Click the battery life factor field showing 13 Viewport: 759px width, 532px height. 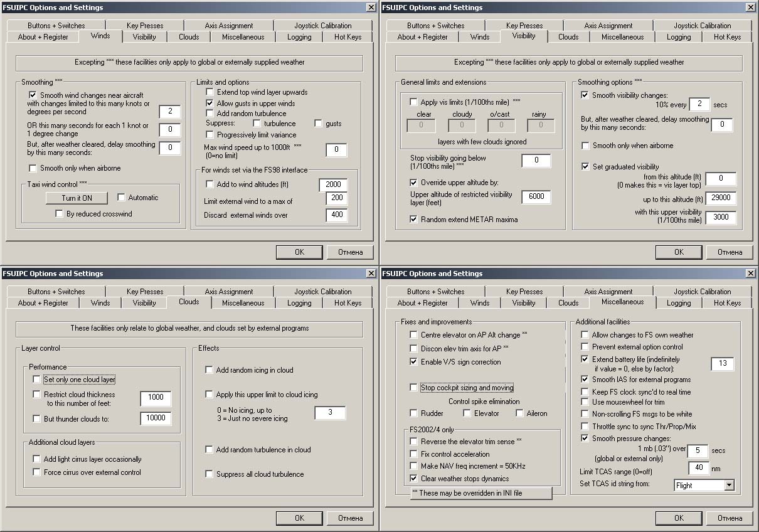click(723, 364)
